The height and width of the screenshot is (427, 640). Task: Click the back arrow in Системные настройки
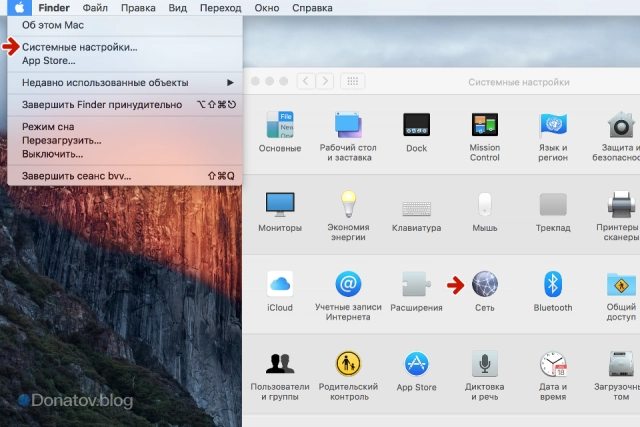tap(306, 81)
